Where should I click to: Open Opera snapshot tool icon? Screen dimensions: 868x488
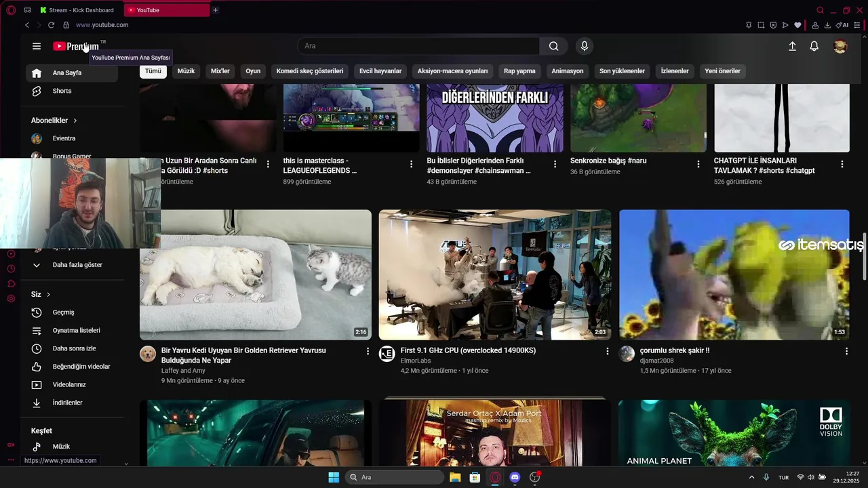[x=761, y=25]
